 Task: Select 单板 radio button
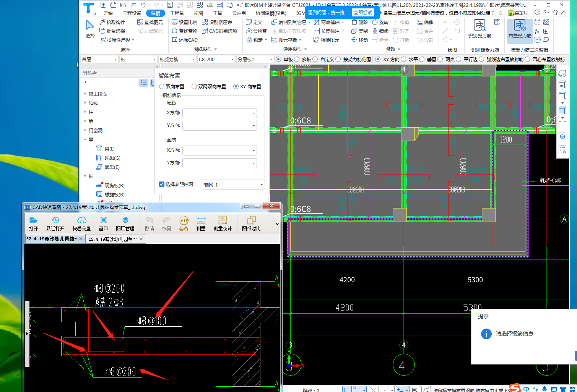tap(278, 59)
